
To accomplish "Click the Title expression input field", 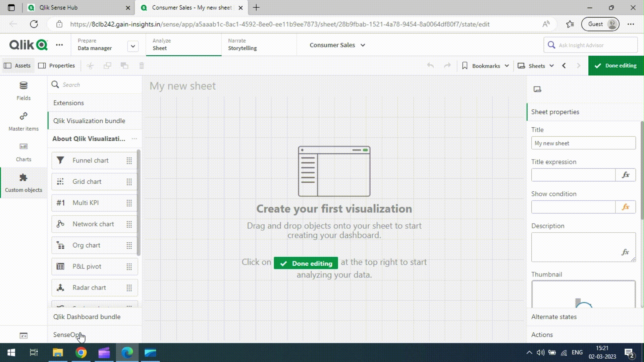I will (x=574, y=175).
